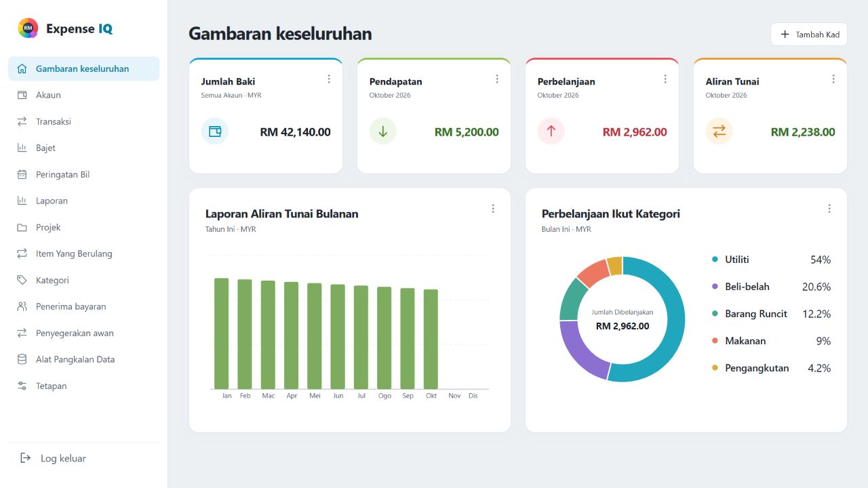Click the Jan bar in cash flow chart

pyautogui.click(x=222, y=333)
